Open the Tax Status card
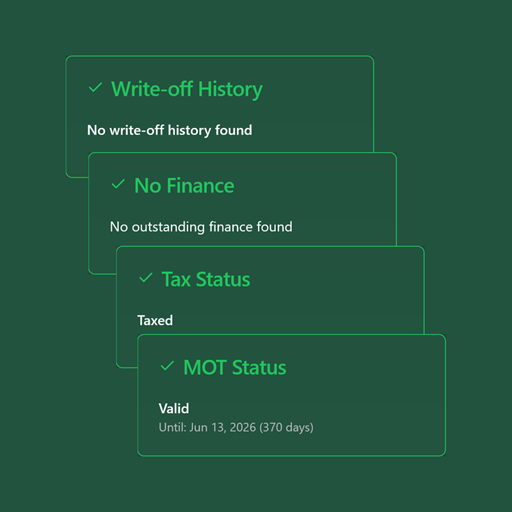 [270, 290]
